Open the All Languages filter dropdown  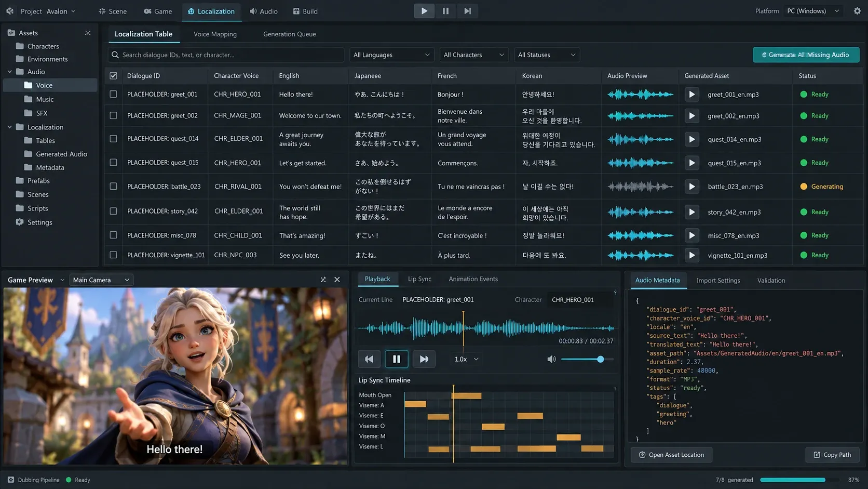tap(391, 55)
